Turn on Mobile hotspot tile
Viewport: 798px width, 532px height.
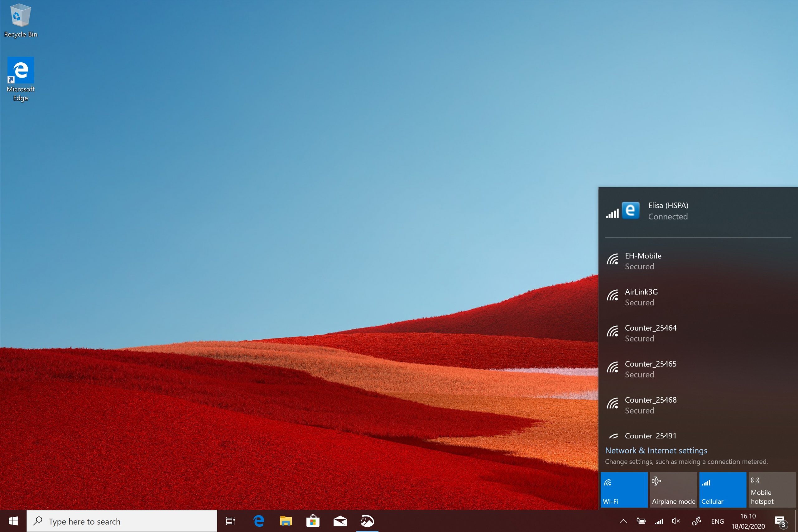(x=772, y=490)
